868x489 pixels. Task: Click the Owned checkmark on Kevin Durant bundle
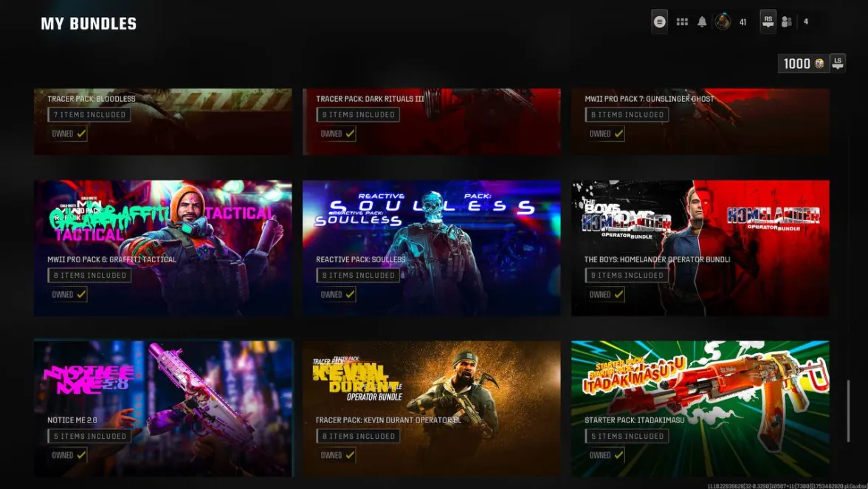point(350,455)
